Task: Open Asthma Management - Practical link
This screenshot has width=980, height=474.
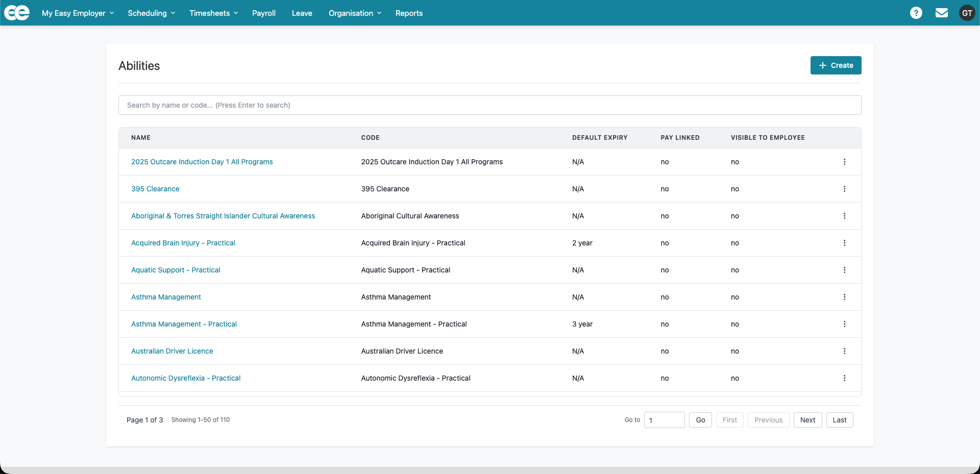Action: pos(184,324)
